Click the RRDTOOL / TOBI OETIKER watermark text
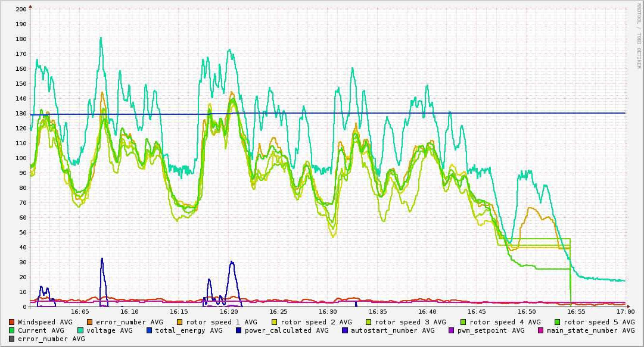Image resolution: width=644 pixels, height=347 pixels. coord(639,36)
